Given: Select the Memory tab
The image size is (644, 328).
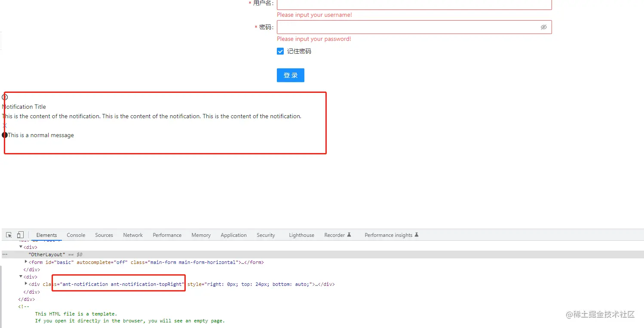Looking at the screenshot, I should pyautogui.click(x=201, y=235).
